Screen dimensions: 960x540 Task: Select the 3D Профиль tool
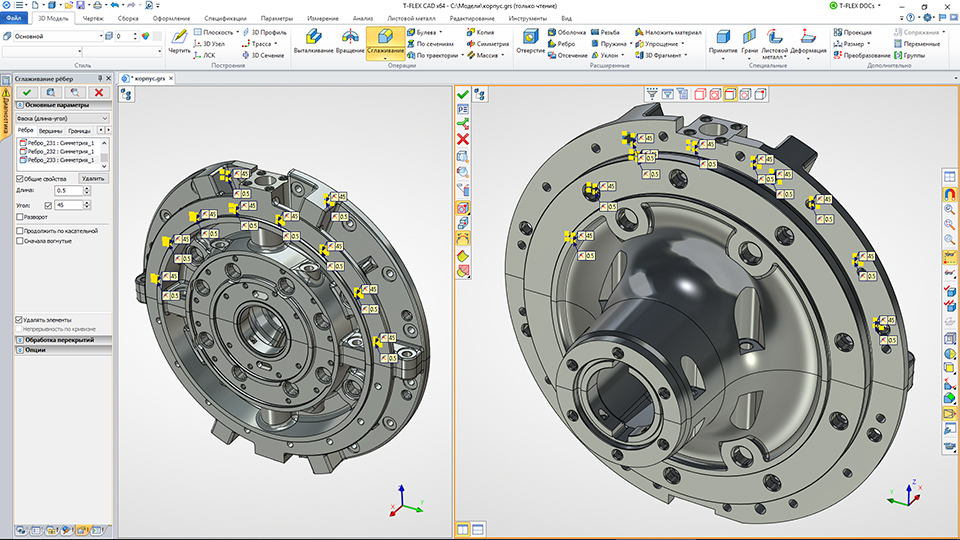[264, 32]
